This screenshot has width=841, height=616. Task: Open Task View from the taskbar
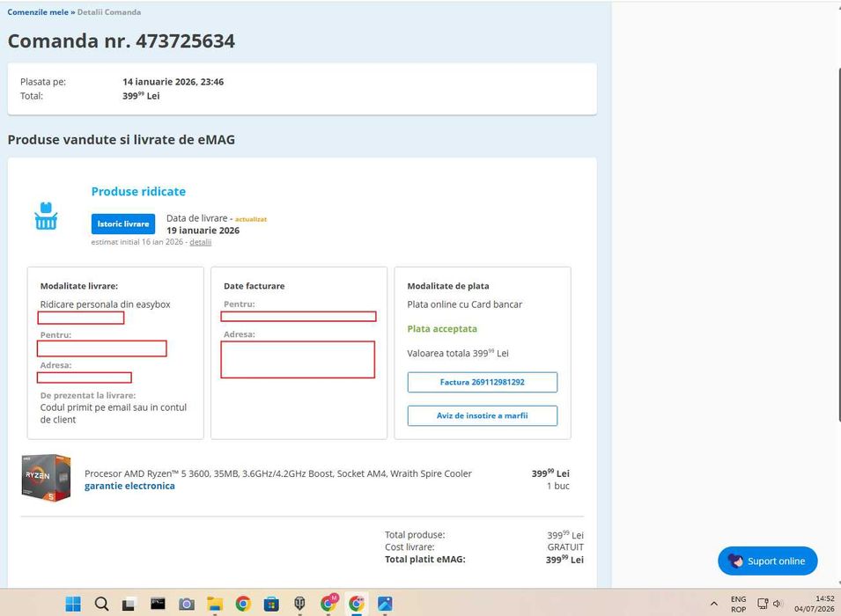click(x=129, y=605)
